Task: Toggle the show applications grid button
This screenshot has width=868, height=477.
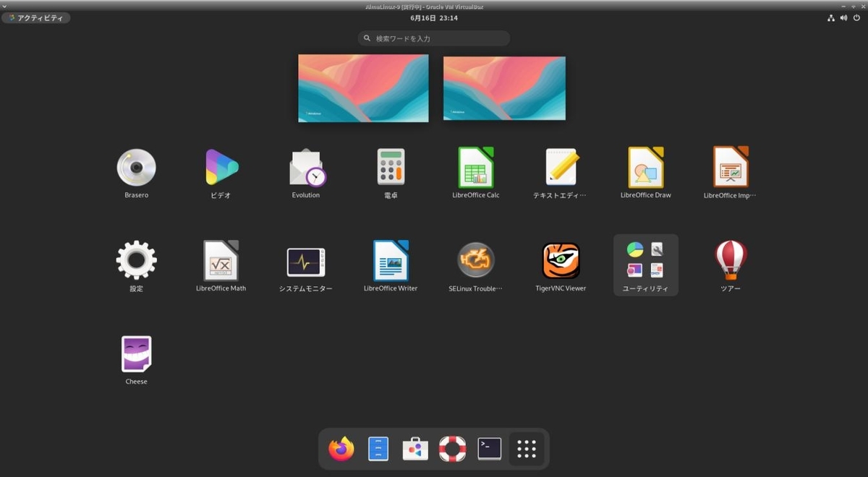Action: 527,449
